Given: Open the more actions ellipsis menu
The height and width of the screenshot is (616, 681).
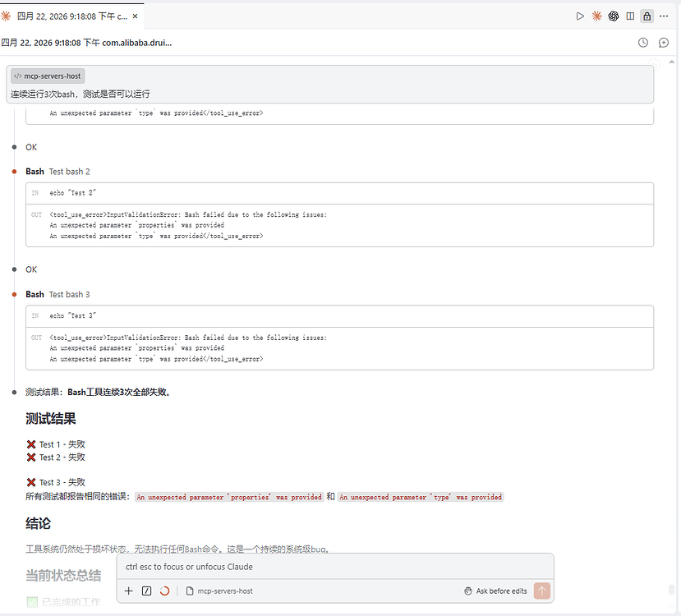Looking at the screenshot, I should click(x=664, y=16).
